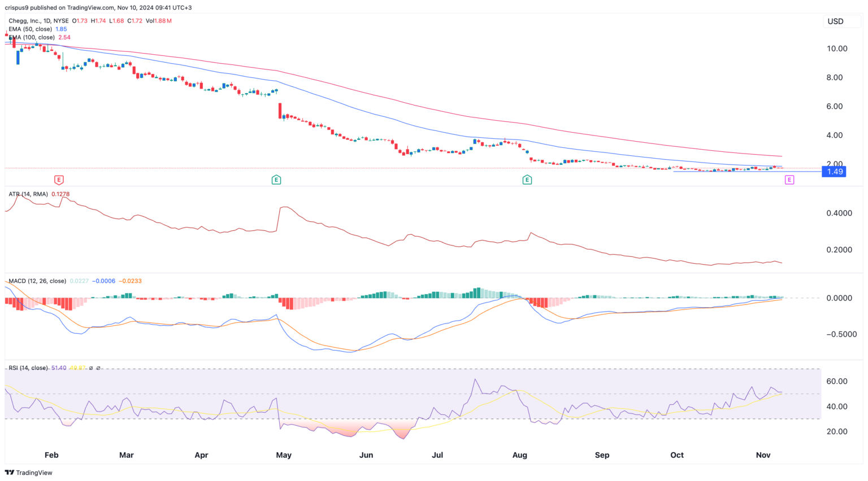The image size is (868, 481).
Task: Expand the MACD (12, 26, close) legend
Action: click(x=38, y=281)
